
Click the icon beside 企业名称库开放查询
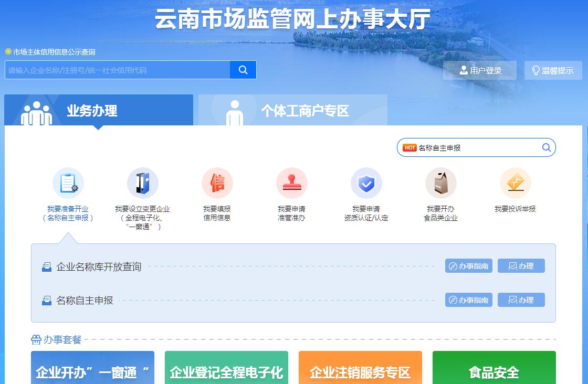pos(47,266)
